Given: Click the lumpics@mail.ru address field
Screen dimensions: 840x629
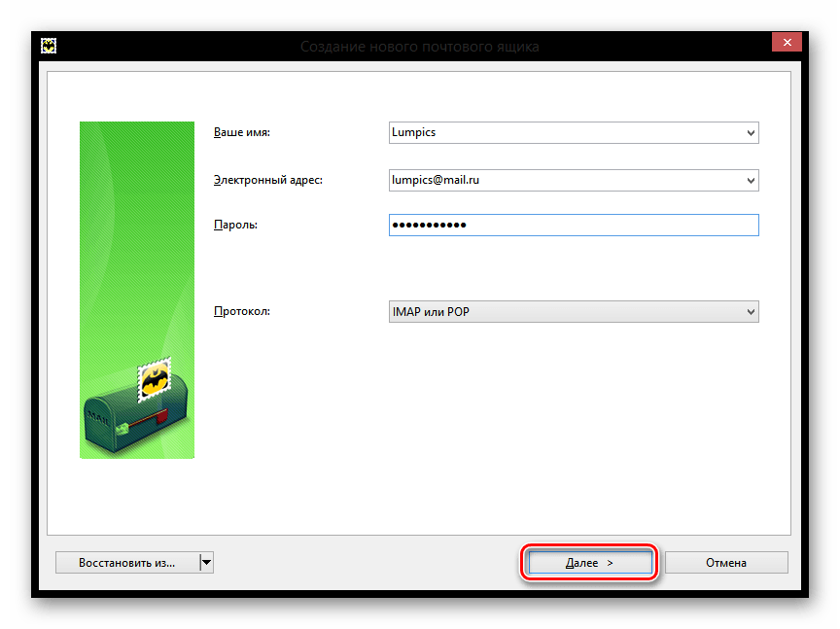Looking at the screenshot, I should click(564, 180).
